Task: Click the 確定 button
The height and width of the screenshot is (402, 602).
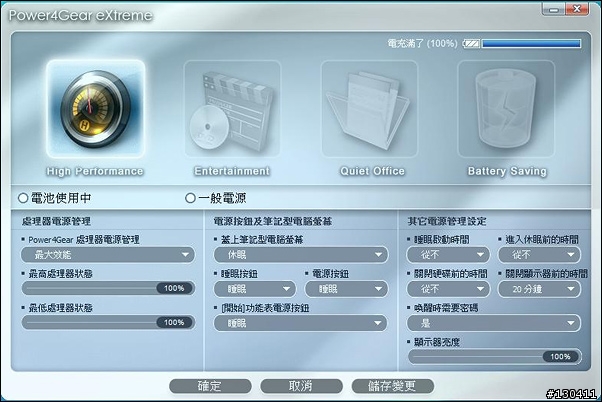Action: pyautogui.click(x=210, y=386)
